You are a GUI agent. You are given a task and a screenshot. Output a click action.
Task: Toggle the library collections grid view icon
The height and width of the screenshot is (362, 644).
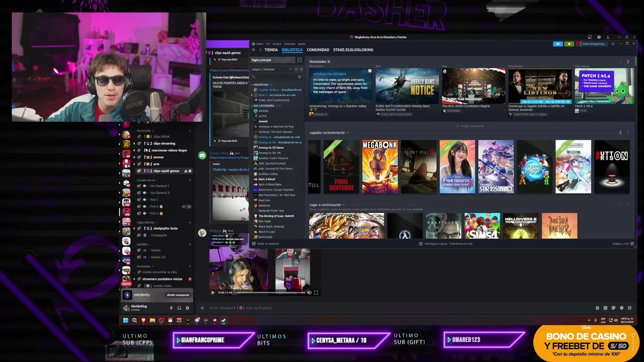point(299,60)
